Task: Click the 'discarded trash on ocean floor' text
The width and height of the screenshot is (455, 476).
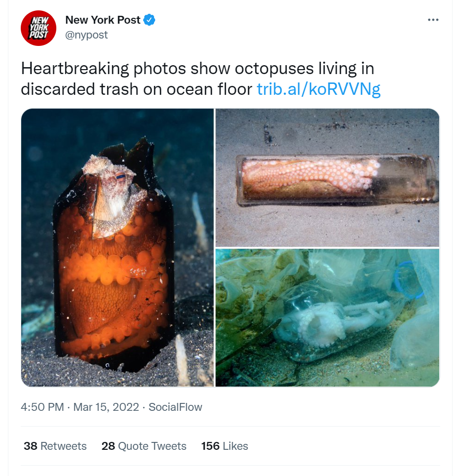Action: [136, 89]
